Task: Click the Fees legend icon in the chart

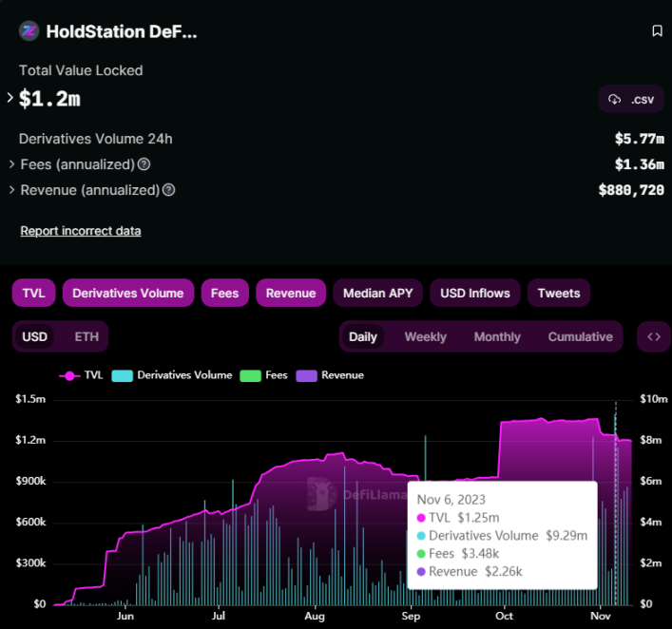Action: pyautogui.click(x=250, y=375)
